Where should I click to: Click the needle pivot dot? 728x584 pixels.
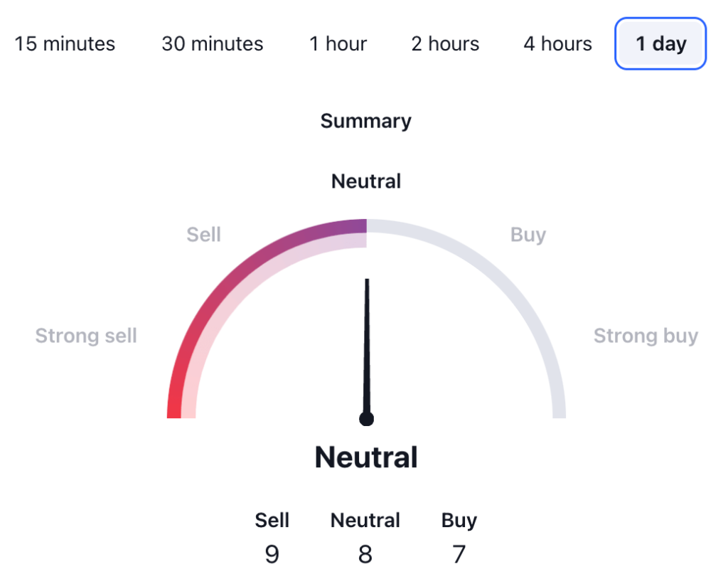[366, 419]
